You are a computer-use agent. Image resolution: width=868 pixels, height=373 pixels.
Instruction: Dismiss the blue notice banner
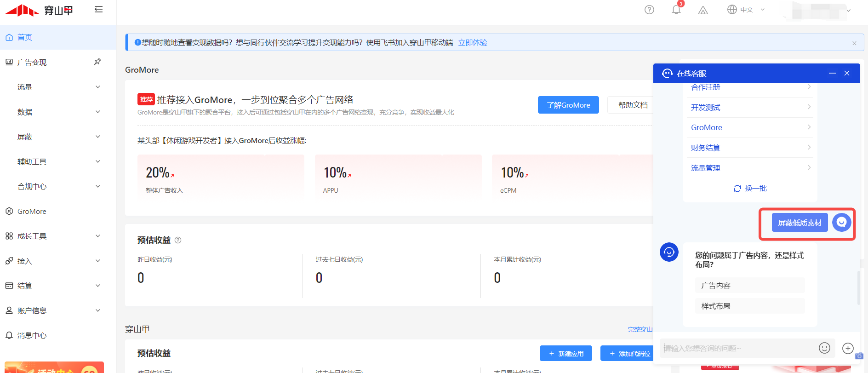[854, 43]
